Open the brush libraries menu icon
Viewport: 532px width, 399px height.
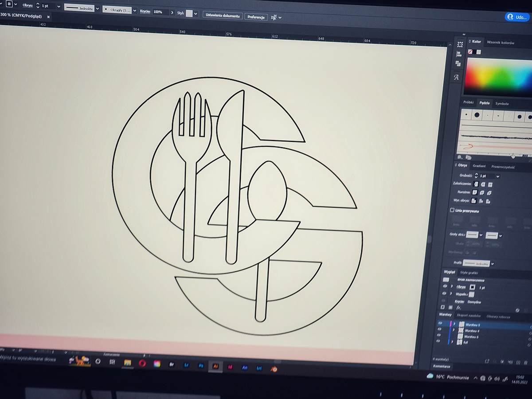tap(459, 156)
